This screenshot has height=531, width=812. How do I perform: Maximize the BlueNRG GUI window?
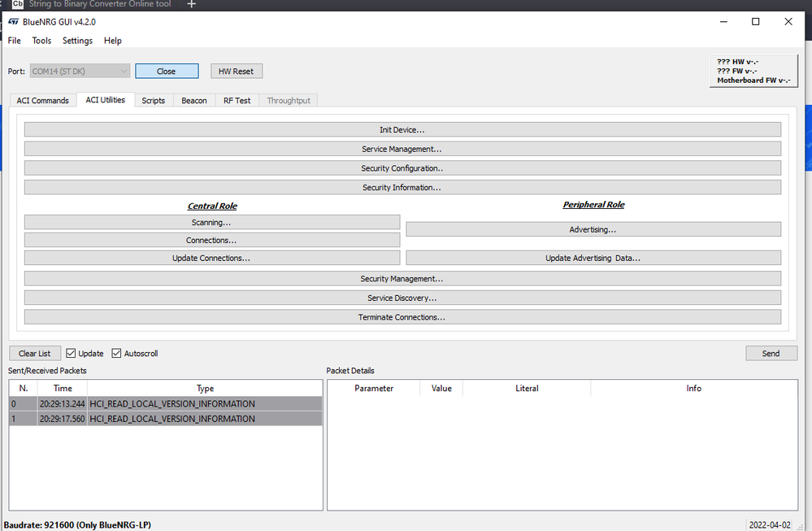pos(756,21)
